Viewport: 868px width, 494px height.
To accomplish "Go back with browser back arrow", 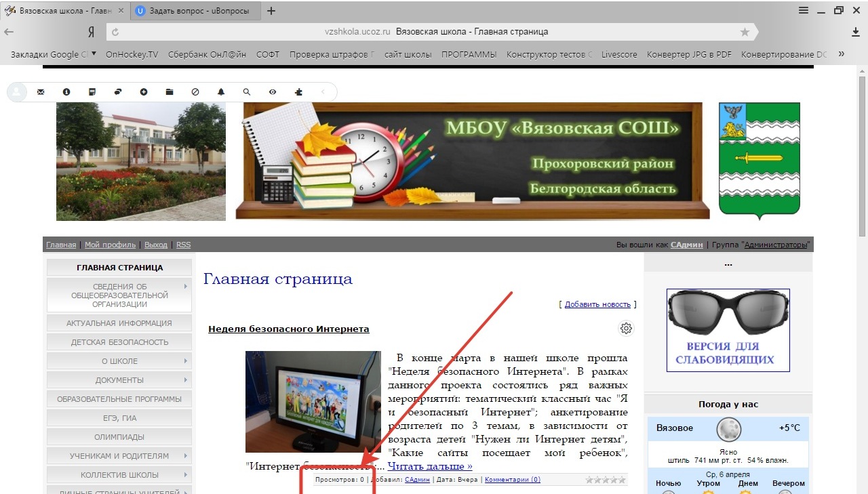I will point(9,32).
